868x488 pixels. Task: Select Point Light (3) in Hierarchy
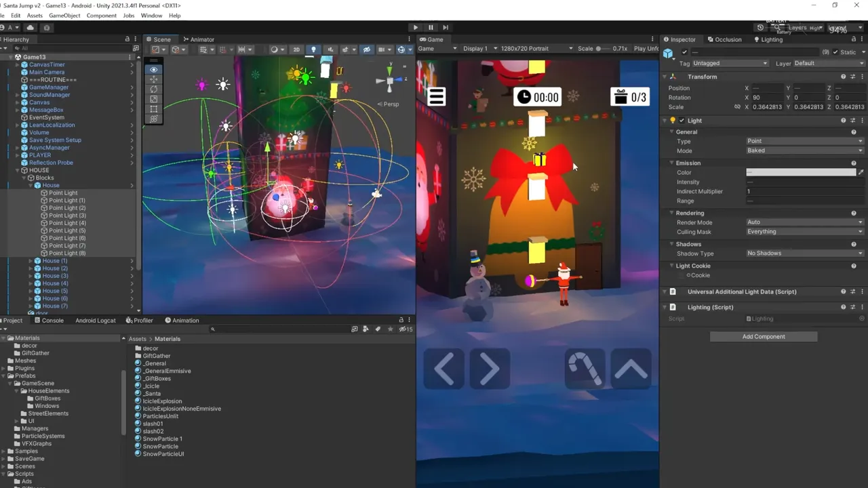[67, 216]
